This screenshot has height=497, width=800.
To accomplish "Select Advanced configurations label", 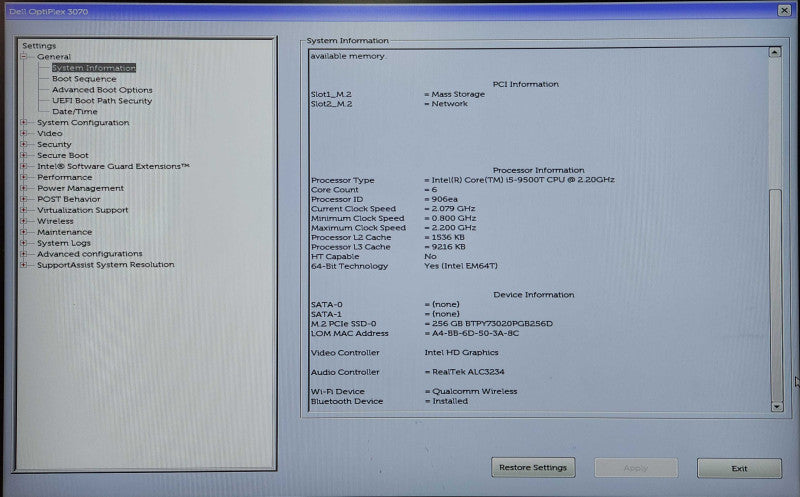I will pyautogui.click(x=90, y=254).
